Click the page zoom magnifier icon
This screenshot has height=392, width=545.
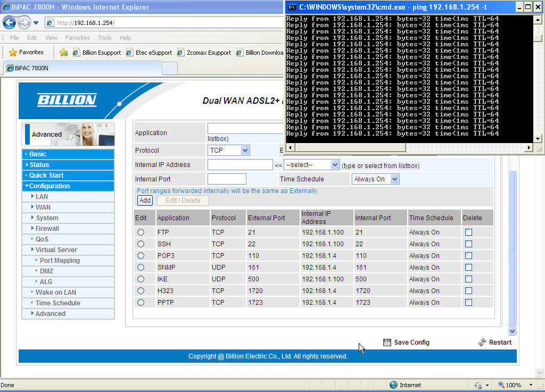[501, 385]
